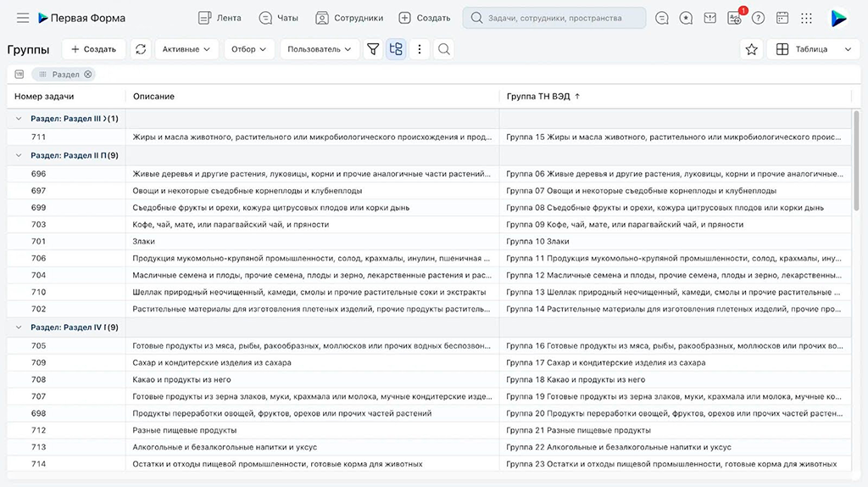Click the Раздел grouping chip

[63, 75]
